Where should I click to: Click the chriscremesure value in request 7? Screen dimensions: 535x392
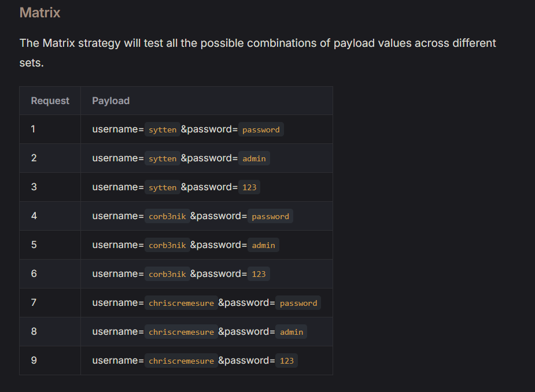181,303
